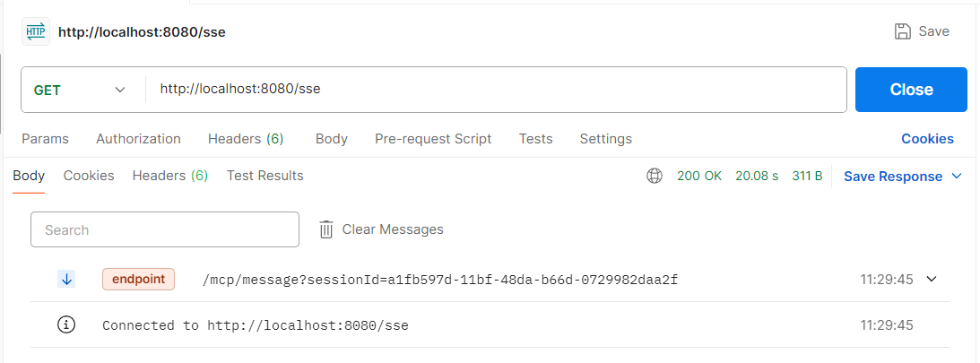
Task: Open the Pre-request Script tab
Action: [x=433, y=139]
